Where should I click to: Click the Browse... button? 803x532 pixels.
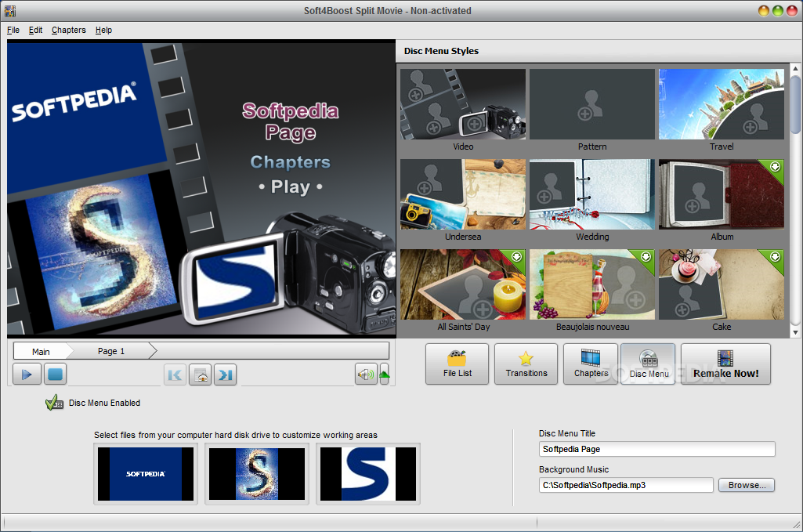pyautogui.click(x=747, y=485)
